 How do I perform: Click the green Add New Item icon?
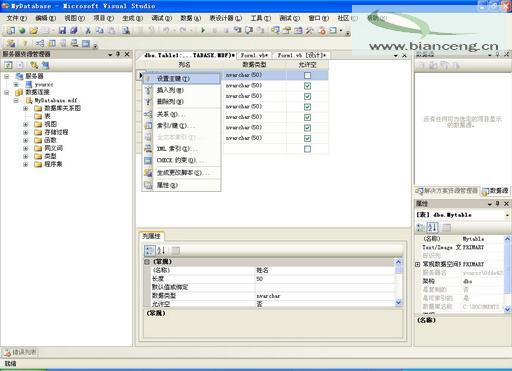pos(22,31)
